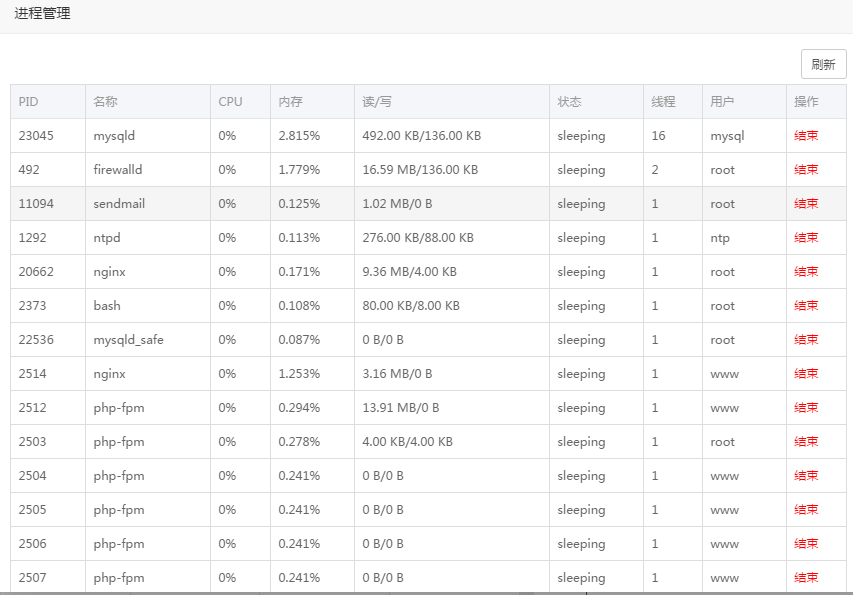Screen dimensions: 853x595
Task: Terminate the mysqld_safe process
Action: pos(806,340)
